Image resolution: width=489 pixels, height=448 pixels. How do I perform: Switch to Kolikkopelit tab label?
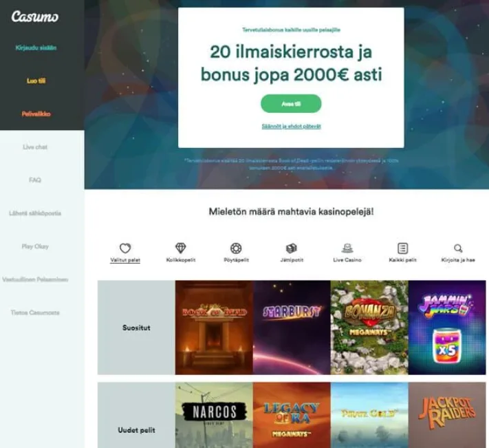(181, 260)
